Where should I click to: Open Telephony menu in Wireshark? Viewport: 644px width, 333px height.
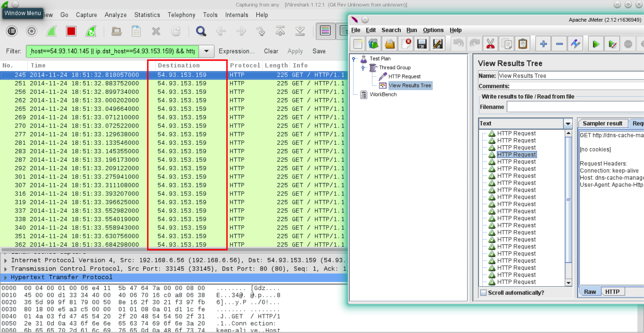181,15
